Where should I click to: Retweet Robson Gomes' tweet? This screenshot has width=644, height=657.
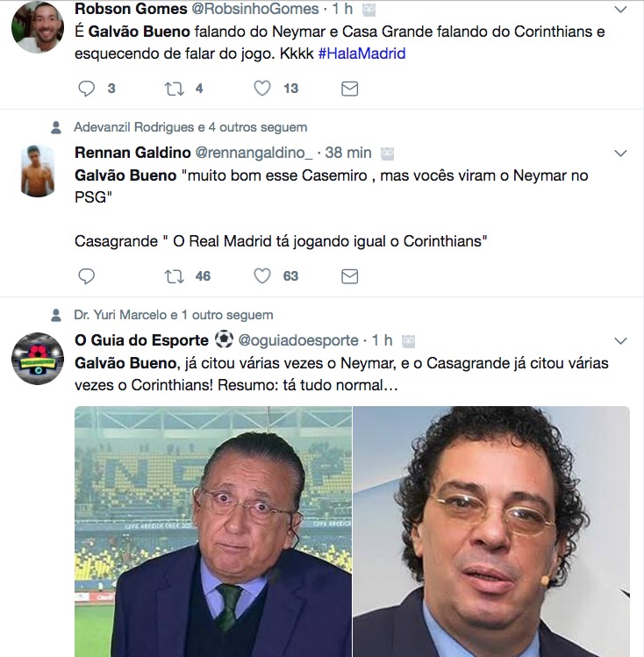[x=175, y=89]
